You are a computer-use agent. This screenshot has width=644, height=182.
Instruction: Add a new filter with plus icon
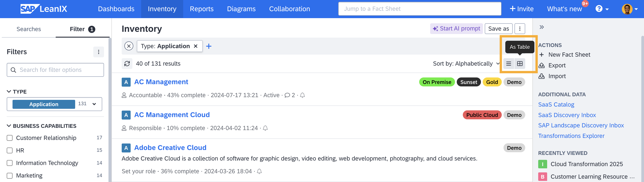[x=209, y=46]
